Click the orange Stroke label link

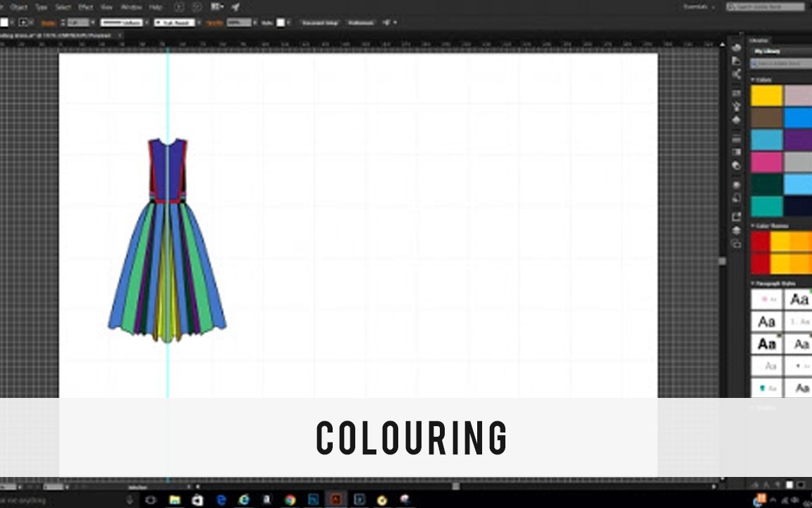pos(48,23)
